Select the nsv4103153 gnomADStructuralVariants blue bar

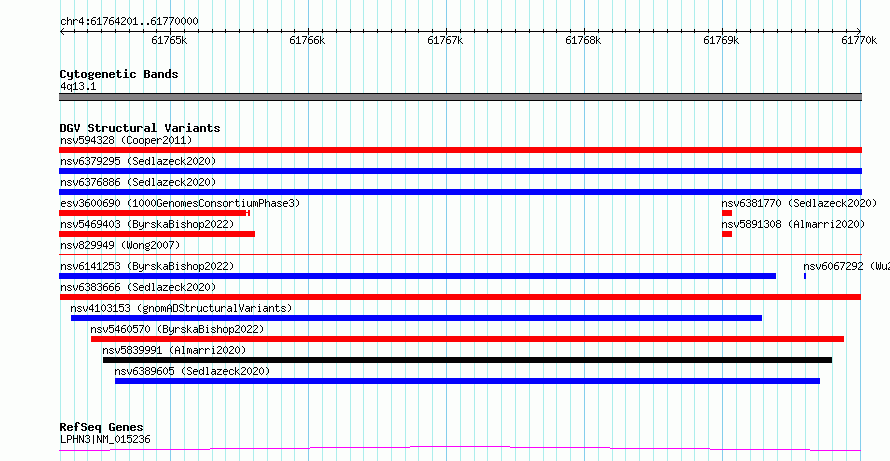click(x=416, y=318)
